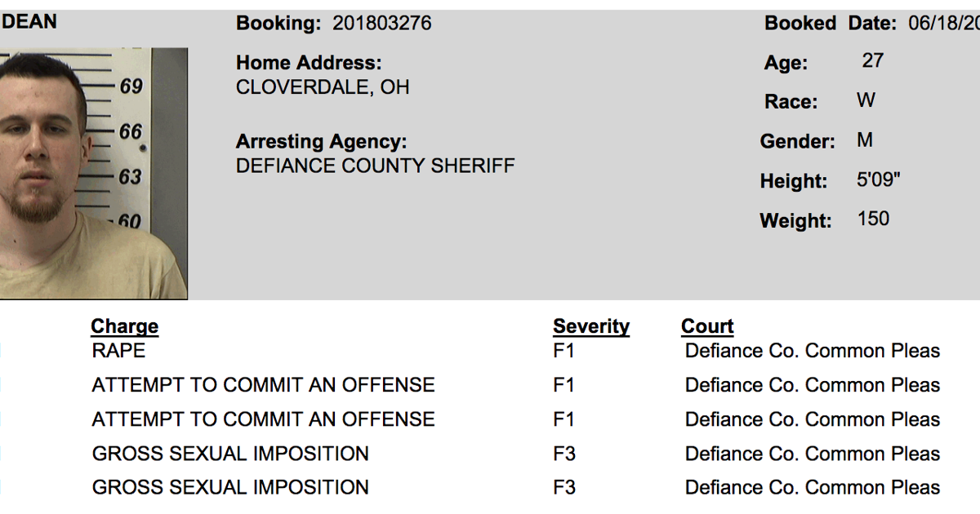The width and height of the screenshot is (980, 514).
Task: Click the CLOVERDALE, OH home address
Action: [323, 87]
